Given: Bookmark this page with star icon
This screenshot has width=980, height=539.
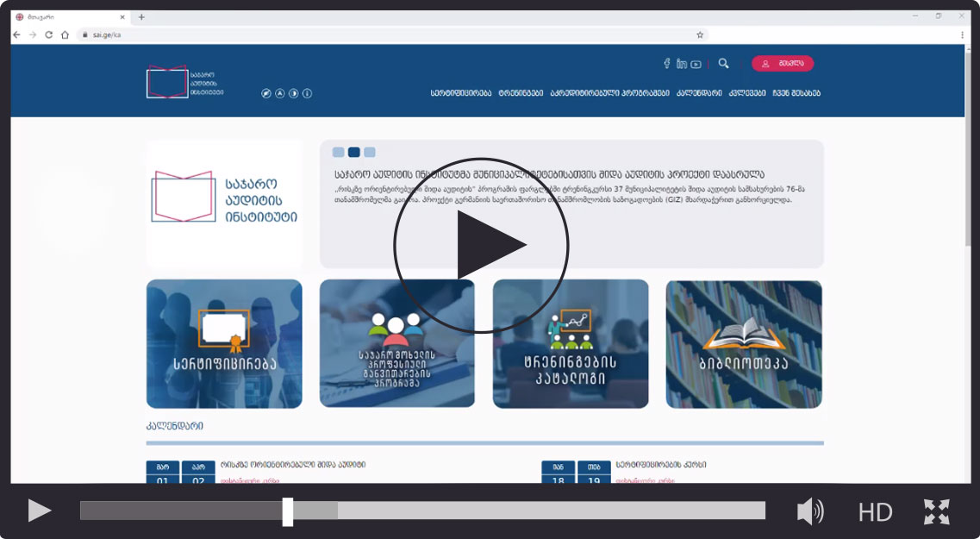Looking at the screenshot, I should (700, 34).
